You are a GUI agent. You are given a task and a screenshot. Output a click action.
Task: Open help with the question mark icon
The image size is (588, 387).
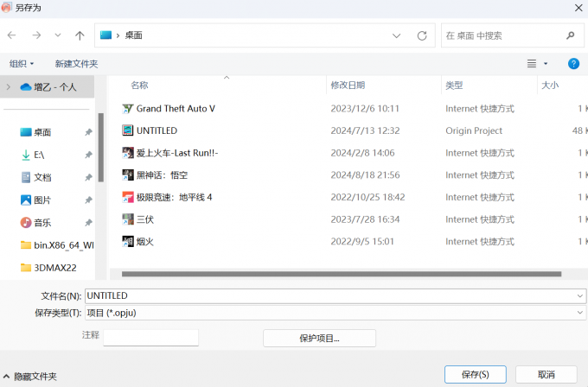coord(573,64)
